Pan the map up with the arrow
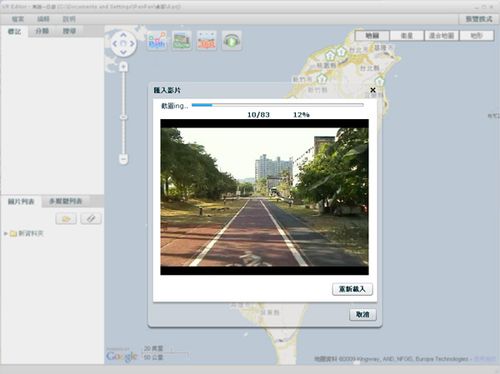The height and width of the screenshot is (374, 500). click(123, 35)
